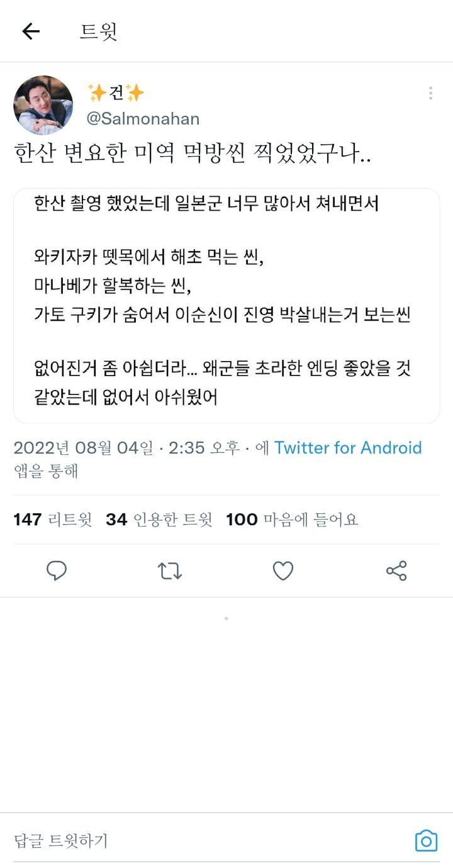Open the share icon options
The width and height of the screenshot is (453, 868).
click(396, 570)
